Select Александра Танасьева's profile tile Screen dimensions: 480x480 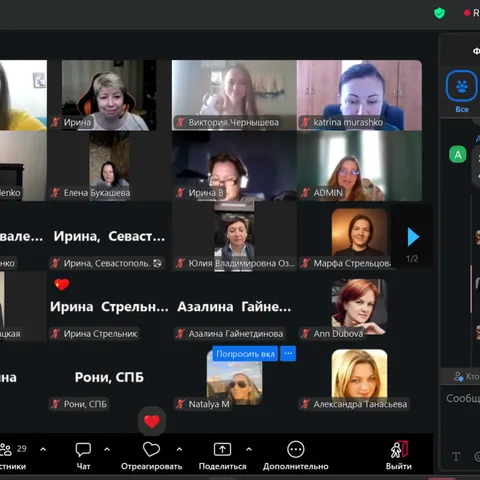tap(359, 377)
